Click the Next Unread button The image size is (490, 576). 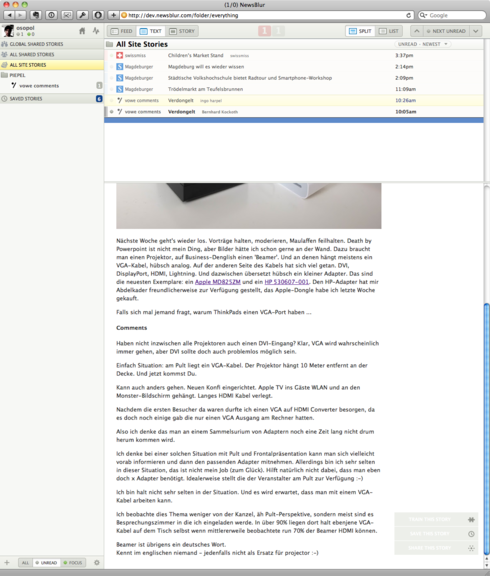pos(446,31)
